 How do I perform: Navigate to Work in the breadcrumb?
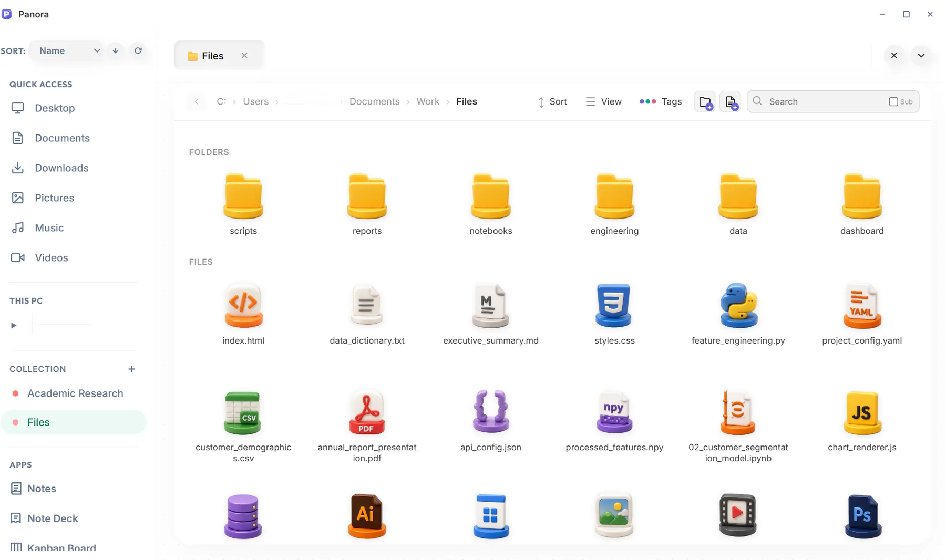428,101
